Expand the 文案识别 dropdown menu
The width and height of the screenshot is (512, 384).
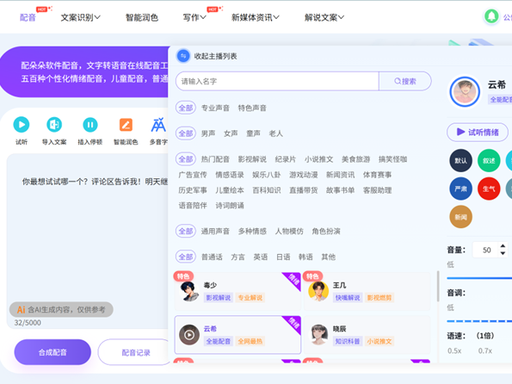(80, 17)
